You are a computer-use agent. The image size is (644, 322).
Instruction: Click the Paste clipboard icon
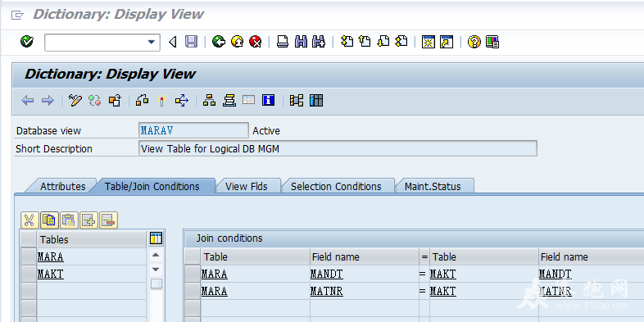tap(69, 220)
